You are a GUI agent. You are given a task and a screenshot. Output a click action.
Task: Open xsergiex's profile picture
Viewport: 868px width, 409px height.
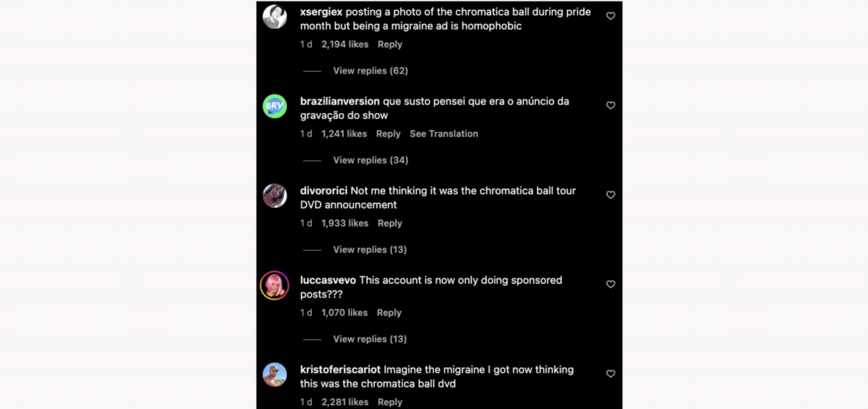coord(274,16)
